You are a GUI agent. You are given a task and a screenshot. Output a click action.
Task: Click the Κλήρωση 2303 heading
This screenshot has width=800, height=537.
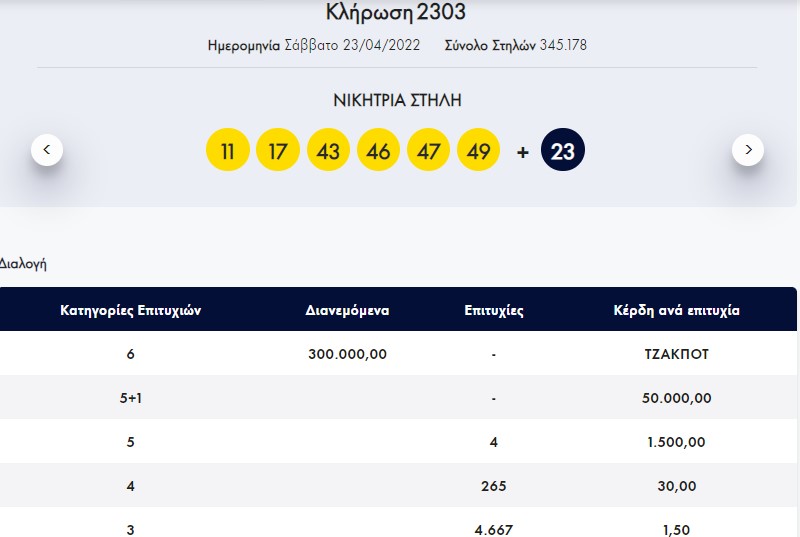tap(396, 13)
